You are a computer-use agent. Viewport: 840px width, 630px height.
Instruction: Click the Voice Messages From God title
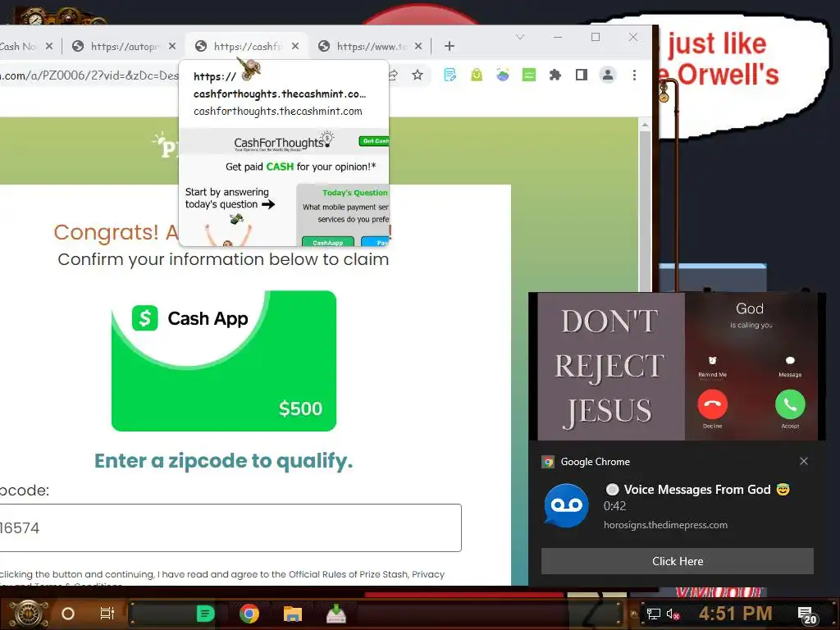pos(697,490)
